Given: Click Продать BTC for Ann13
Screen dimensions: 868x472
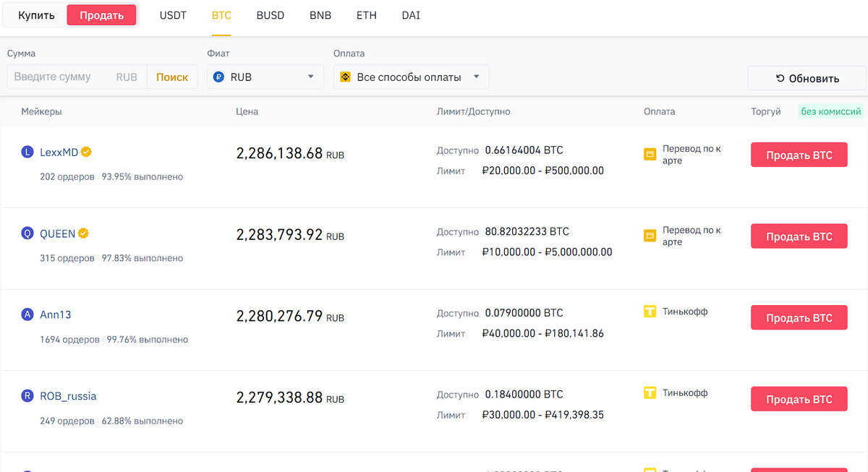Looking at the screenshot, I should click(x=799, y=317).
